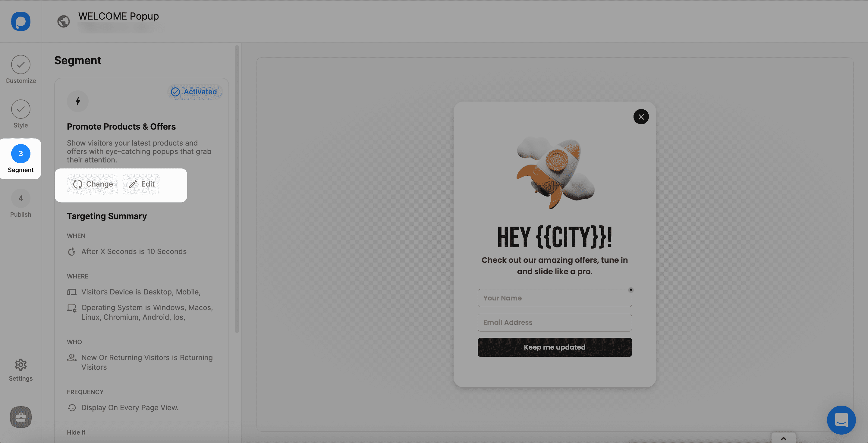Select the Change option for segment
The width and height of the screenshot is (868, 443).
(92, 184)
